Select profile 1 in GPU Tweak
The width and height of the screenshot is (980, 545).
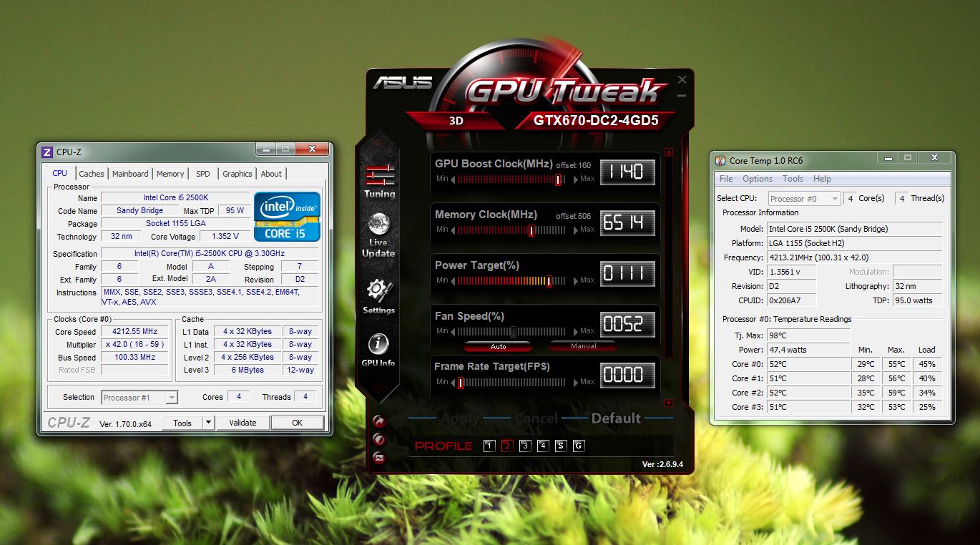pos(489,446)
